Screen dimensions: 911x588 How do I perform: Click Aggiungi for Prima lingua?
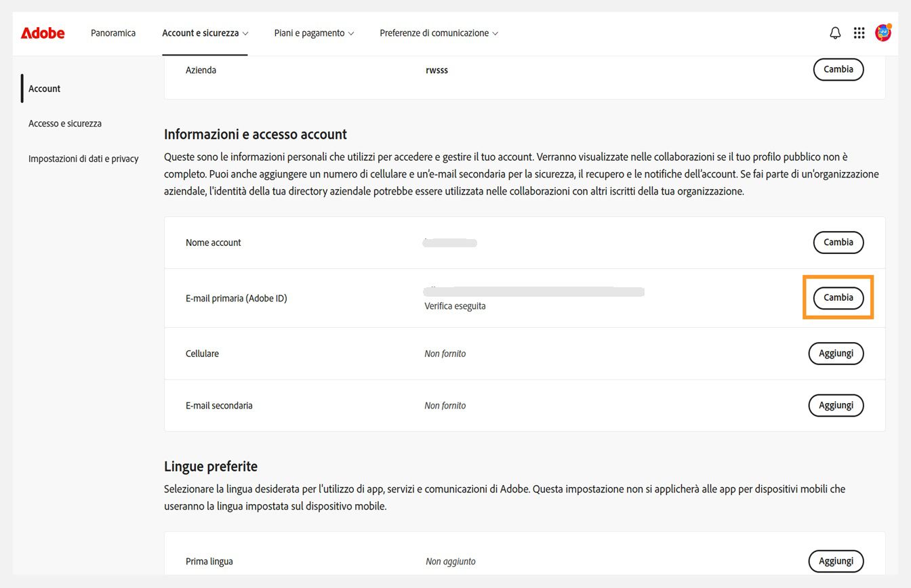(836, 561)
